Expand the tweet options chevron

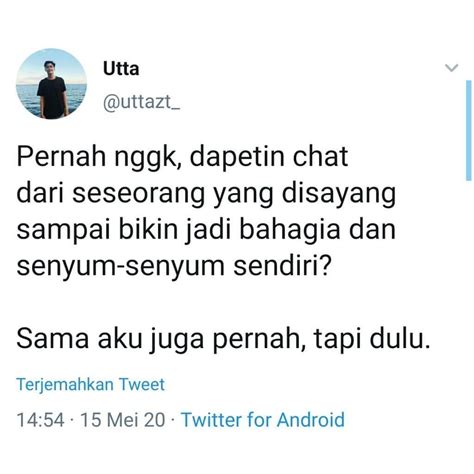tap(452, 68)
